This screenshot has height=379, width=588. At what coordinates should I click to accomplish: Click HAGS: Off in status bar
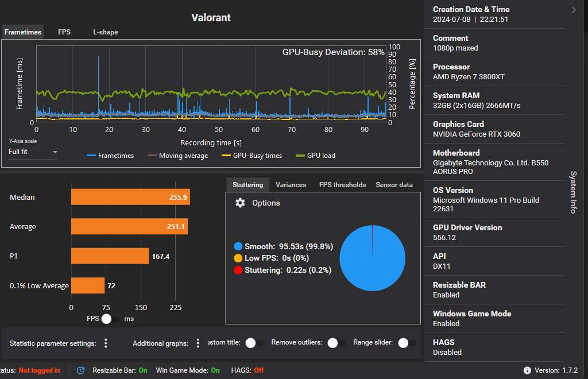(x=247, y=370)
